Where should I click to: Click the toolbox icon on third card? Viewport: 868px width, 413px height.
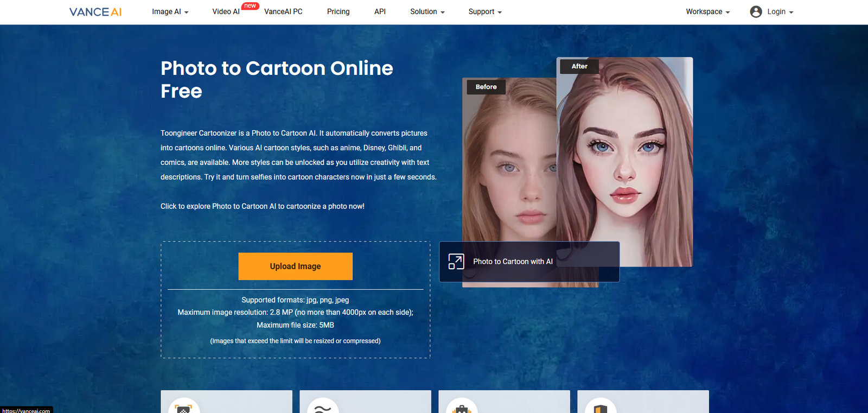click(462, 408)
